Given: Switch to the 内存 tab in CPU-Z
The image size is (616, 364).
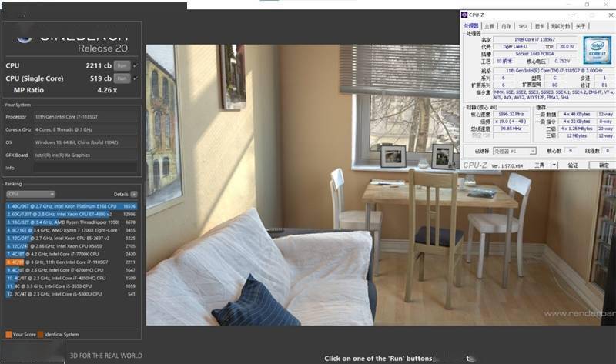Looking at the screenshot, I should (506, 26).
